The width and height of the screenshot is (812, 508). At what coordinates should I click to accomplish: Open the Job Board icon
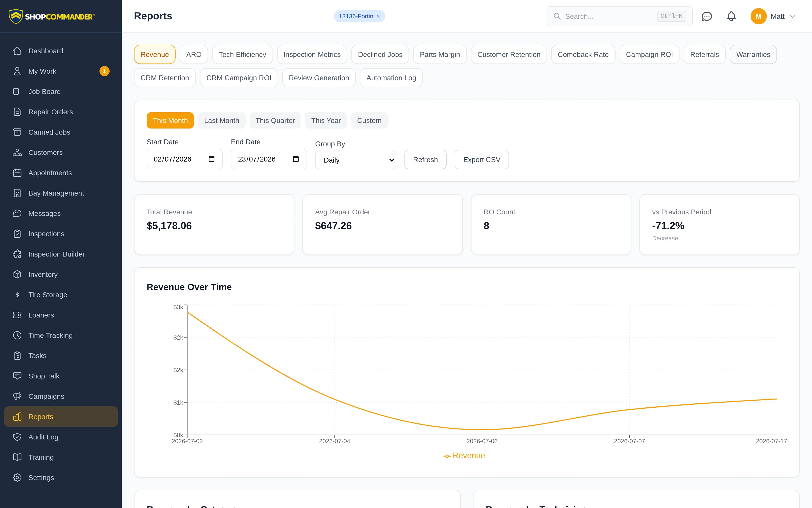16,91
